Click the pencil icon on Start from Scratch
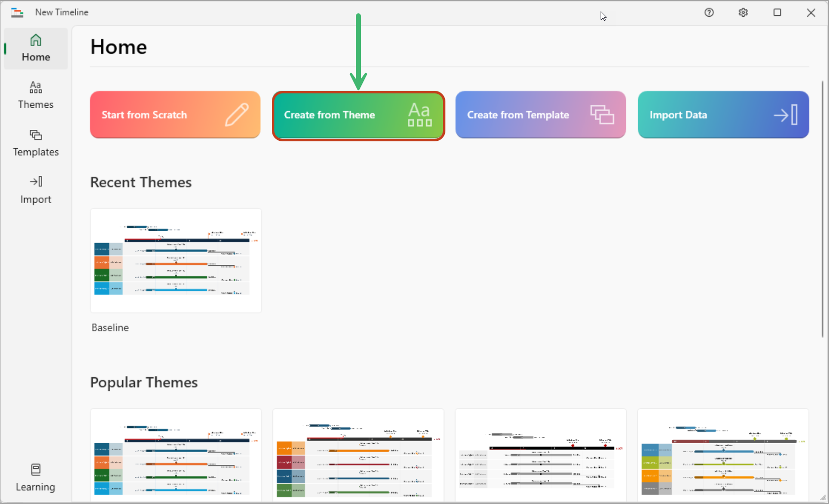The width and height of the screenshot is (829, 504). (x=237, y=114)
